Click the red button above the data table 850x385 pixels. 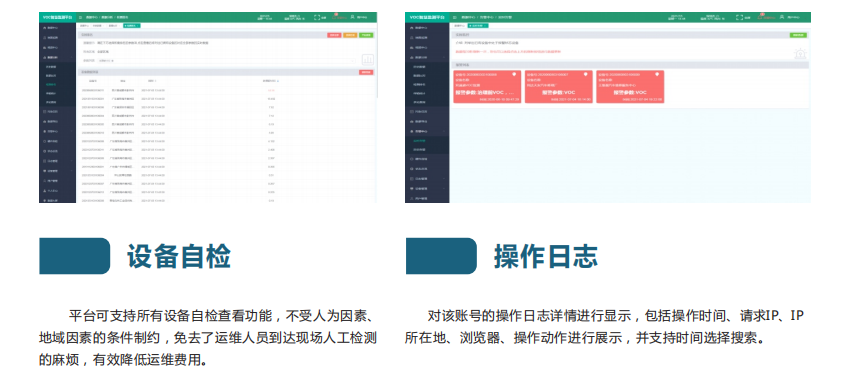tap(366, 72)
